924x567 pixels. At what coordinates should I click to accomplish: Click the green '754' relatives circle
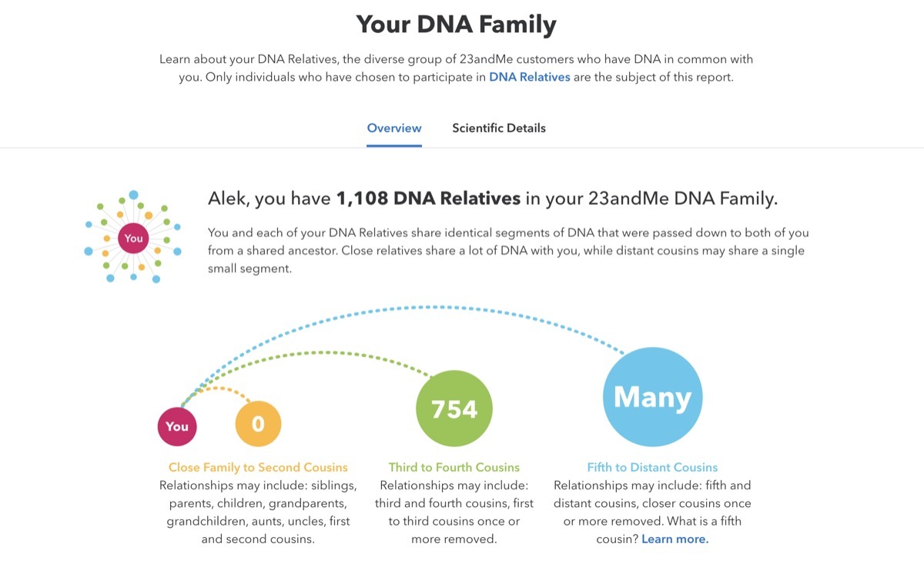(454, 408)
